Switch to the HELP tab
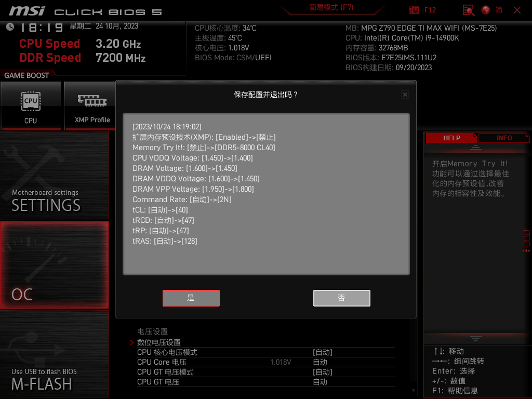The image size is (532, 399). pos(451,138)
